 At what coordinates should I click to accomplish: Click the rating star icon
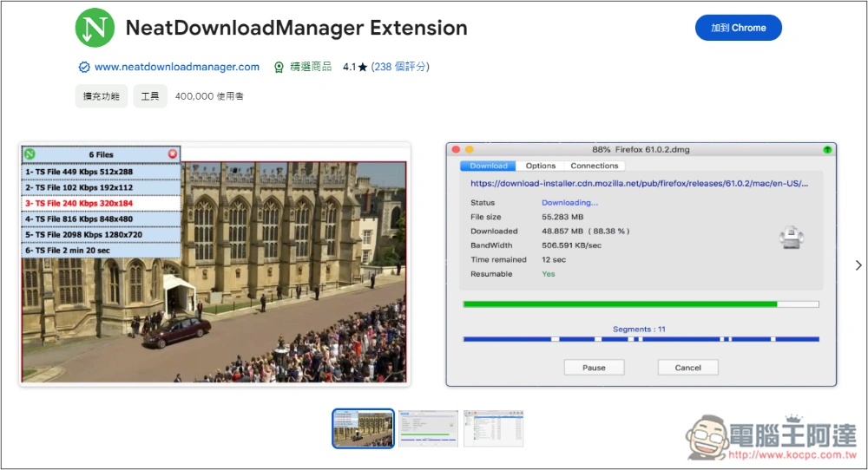[363, 67]
